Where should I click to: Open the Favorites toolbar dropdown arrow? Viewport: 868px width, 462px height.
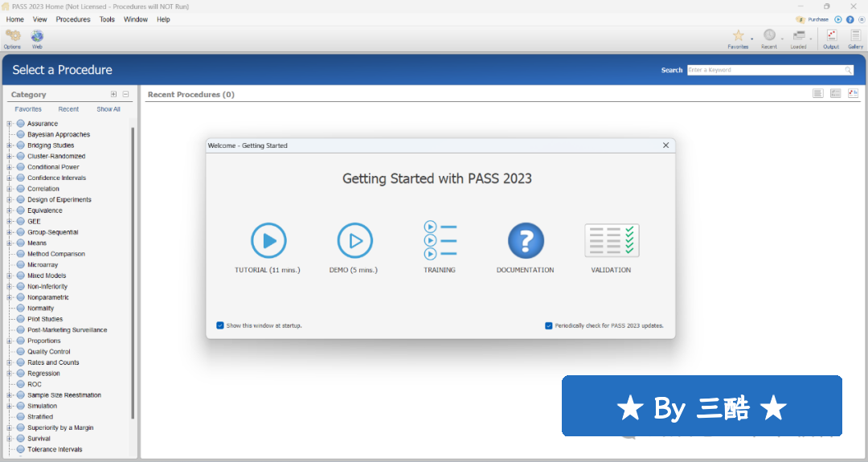(x=751, y=39)
